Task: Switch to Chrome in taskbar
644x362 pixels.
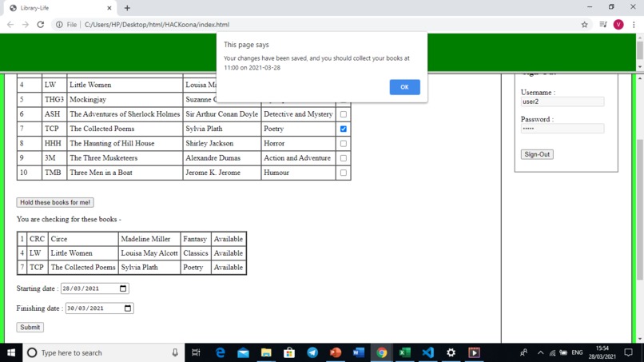Action: coord(382,352)
